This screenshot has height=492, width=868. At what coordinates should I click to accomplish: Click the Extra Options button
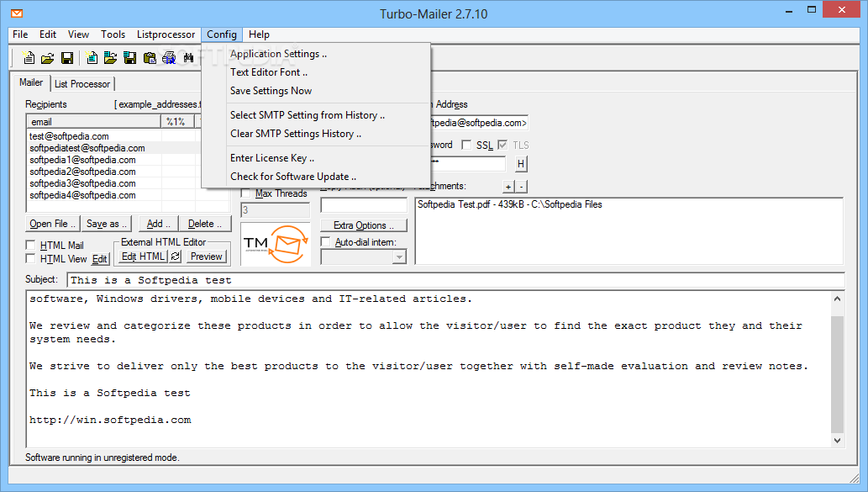pos(364,225)
